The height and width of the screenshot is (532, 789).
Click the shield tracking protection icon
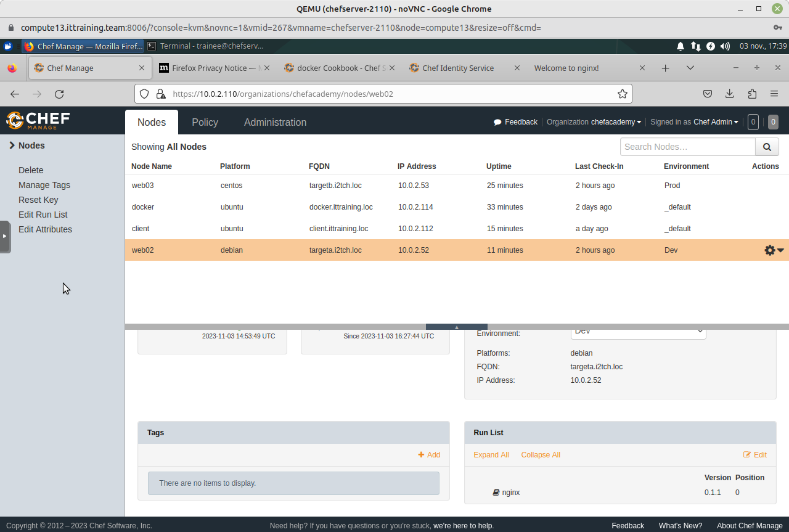click(144, 94)
